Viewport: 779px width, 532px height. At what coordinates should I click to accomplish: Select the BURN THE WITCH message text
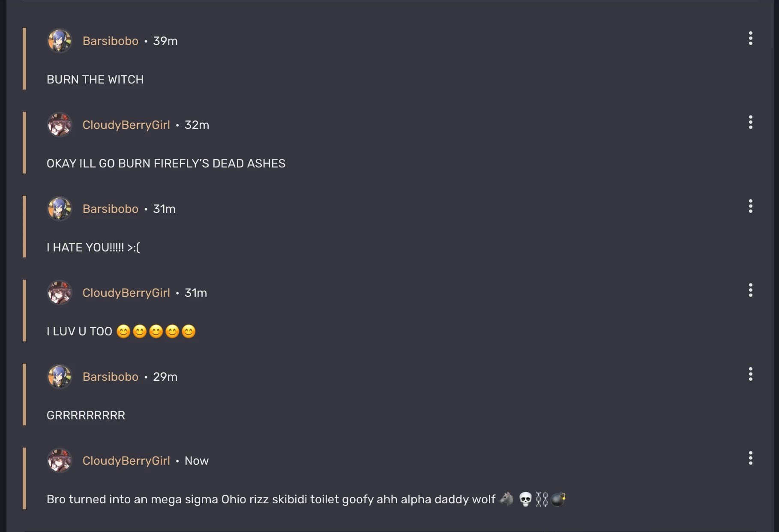click(95, 79)
